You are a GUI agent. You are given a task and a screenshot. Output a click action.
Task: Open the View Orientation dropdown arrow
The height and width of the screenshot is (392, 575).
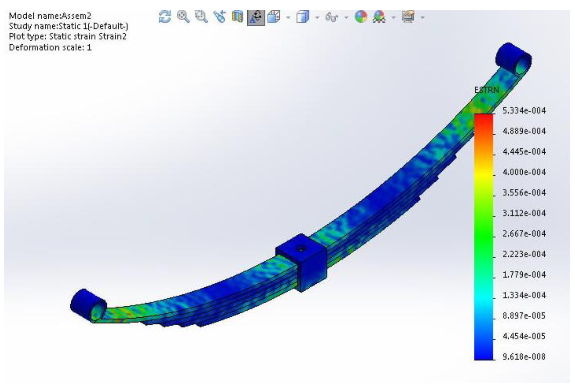tap(288, 18)
